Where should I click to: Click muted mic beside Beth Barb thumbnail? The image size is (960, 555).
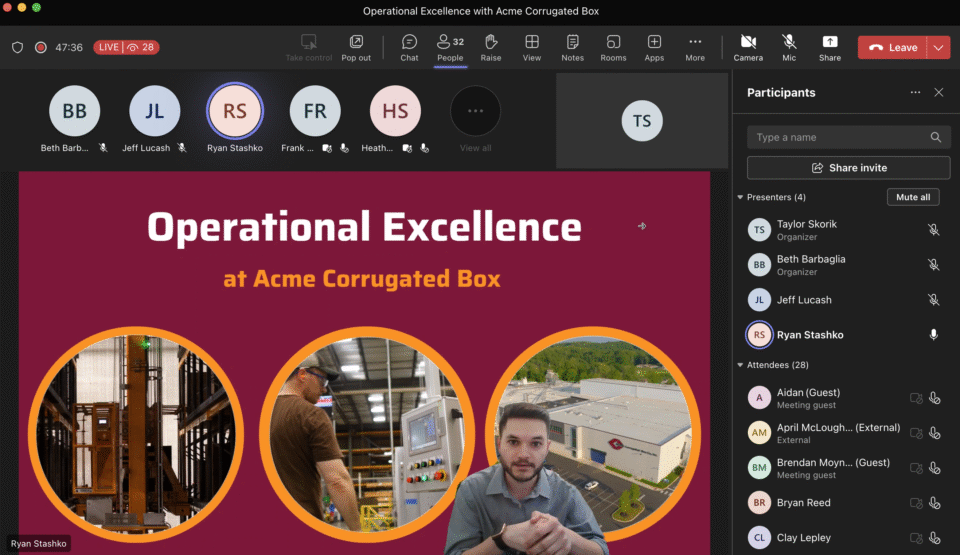(103, 148)
